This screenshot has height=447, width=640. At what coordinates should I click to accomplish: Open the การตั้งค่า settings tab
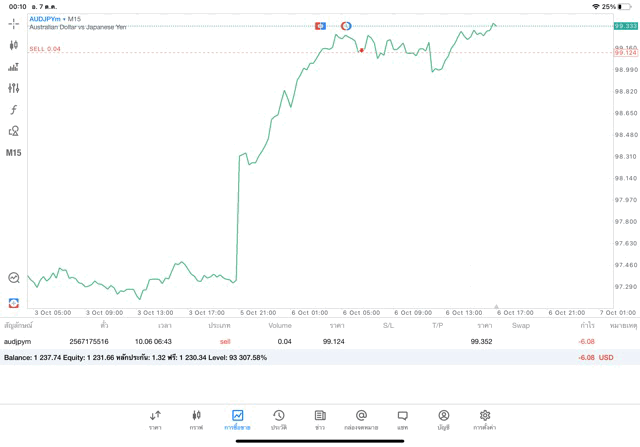point(485,418)
